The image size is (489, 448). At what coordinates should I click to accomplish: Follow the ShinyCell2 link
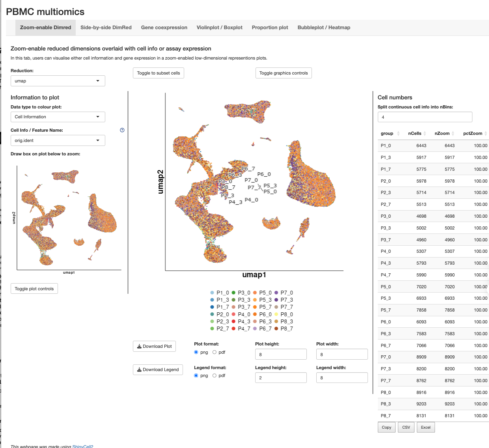tap(83, 446)
